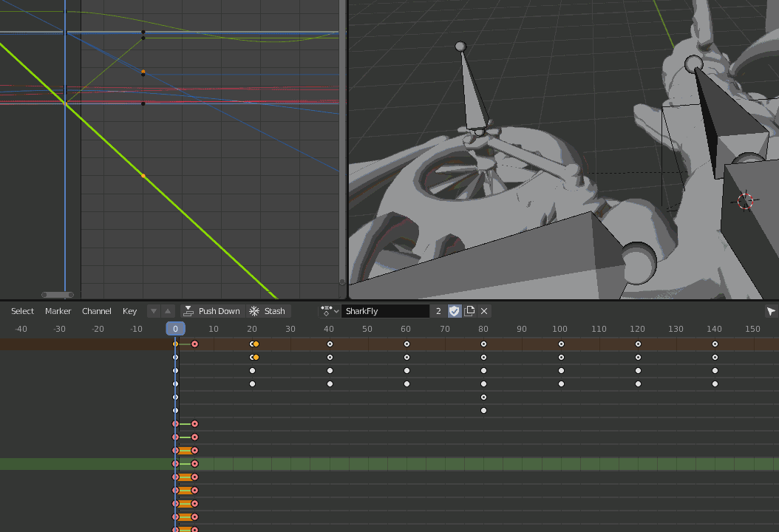Click the current frame indicator labeled 0
Image resolution: width=779 pixels, height=532 pixels.
pos(175,329)
